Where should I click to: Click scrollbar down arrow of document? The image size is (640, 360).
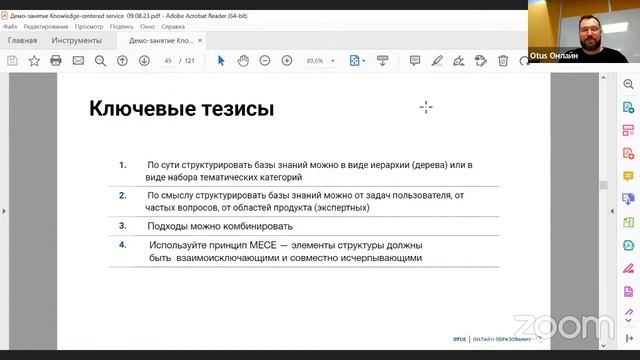(604, 345)
